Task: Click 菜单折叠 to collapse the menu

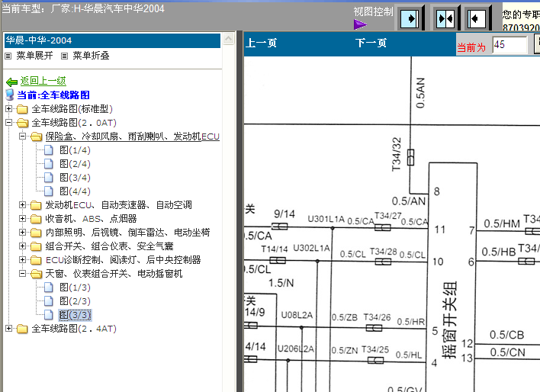Action: tap(91, 56)
